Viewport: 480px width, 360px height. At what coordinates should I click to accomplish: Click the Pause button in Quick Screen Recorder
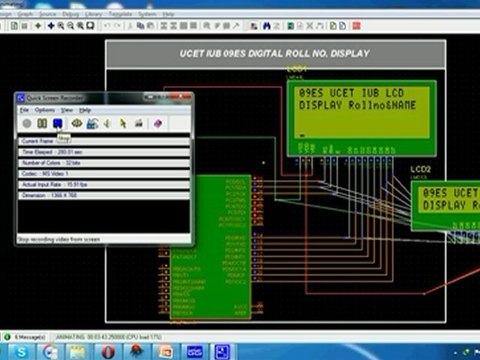pyautogui.click(x=42, y=124)
